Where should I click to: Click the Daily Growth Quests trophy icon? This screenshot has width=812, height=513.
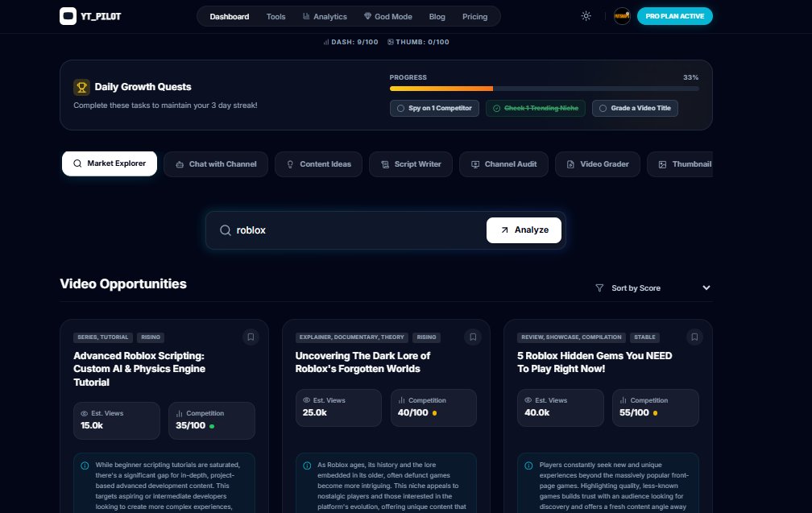82,87
